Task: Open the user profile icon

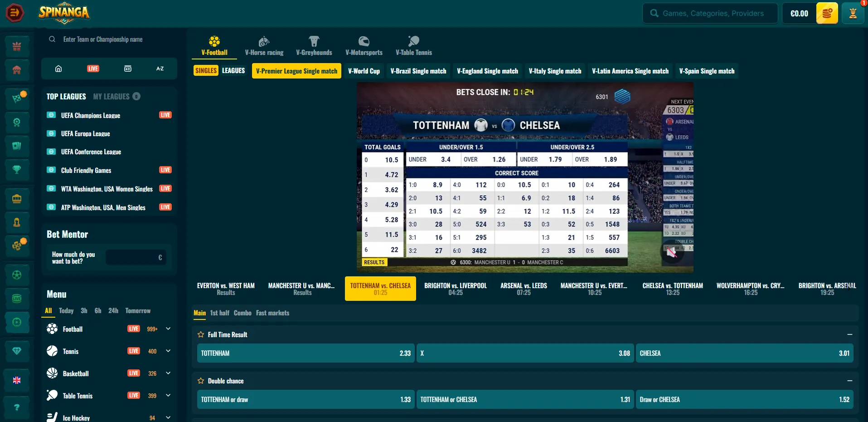Action: (853, 13)
